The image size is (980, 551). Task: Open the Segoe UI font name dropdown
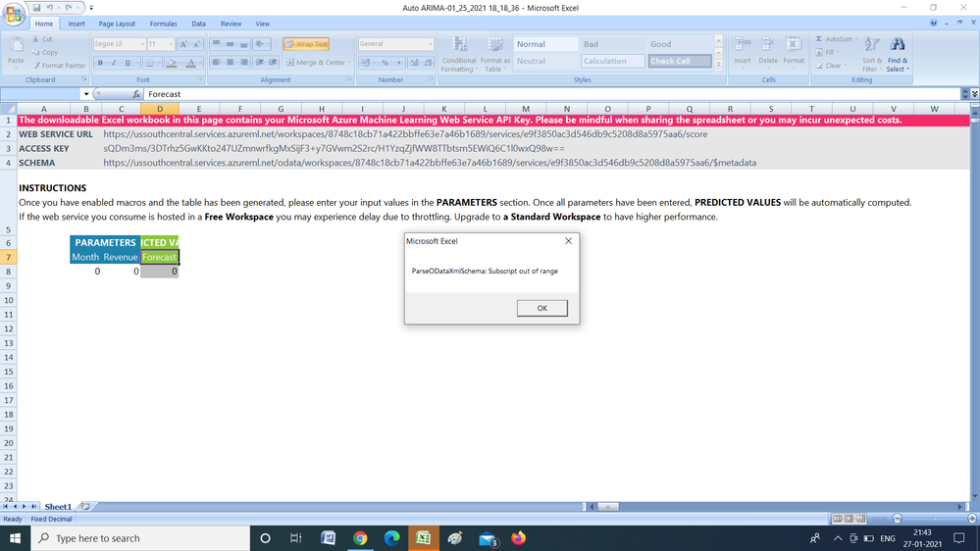(x=142, y=44)
